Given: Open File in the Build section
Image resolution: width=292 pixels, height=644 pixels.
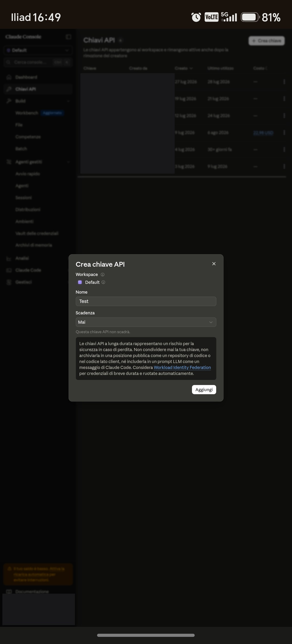Looking at the screenshot, I should coord(19,125).
